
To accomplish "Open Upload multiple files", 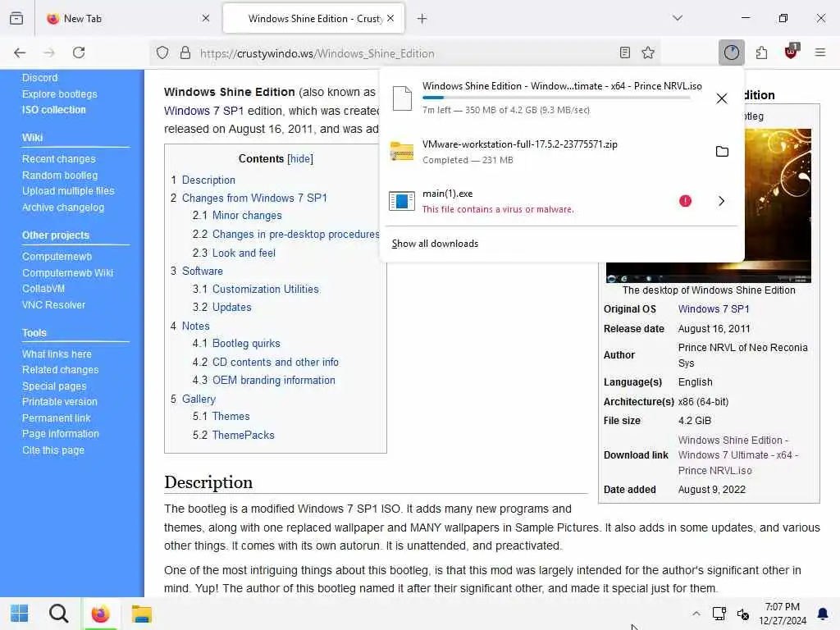I will 68,190.
